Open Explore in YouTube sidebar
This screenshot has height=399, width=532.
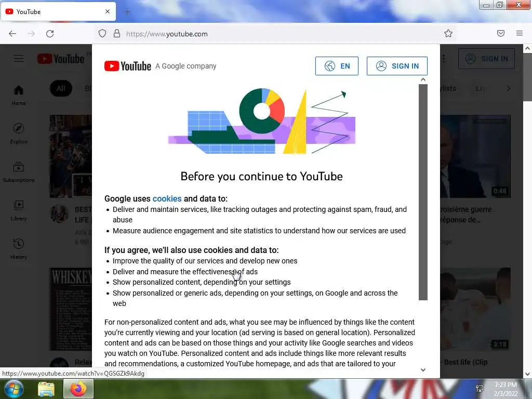(x=19, y=134)
